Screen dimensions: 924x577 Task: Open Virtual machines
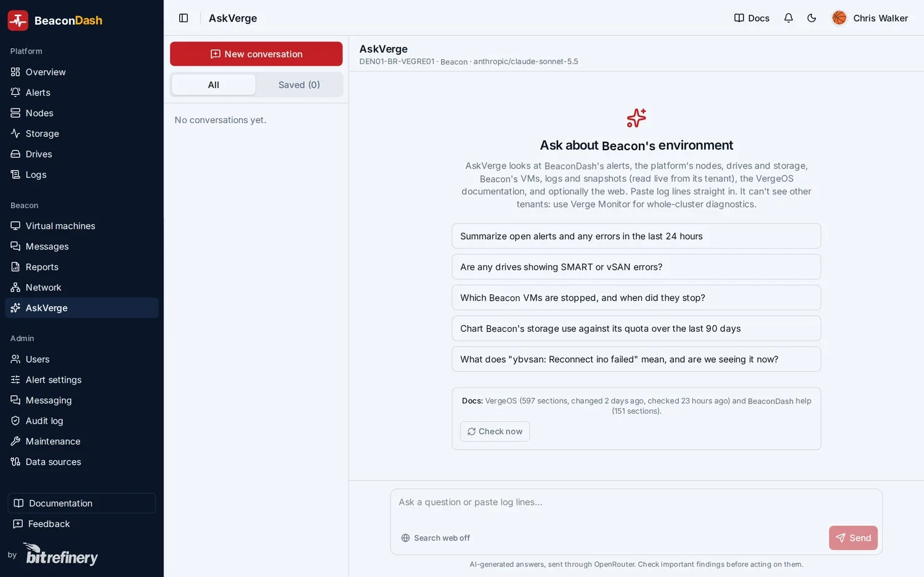point(82,226)
